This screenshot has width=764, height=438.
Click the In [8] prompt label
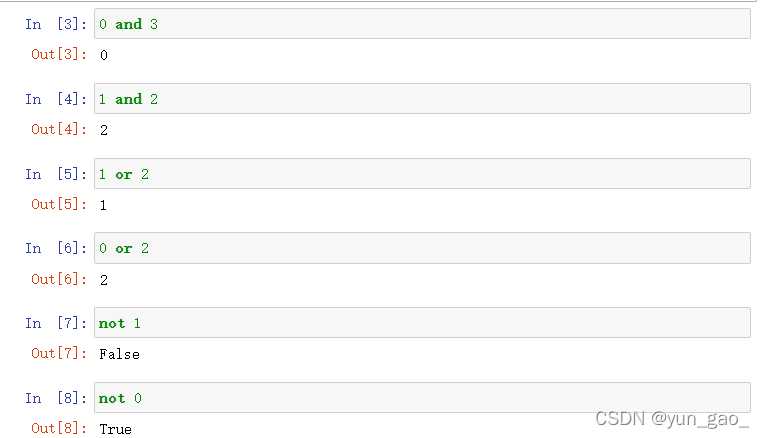(56, 398)
